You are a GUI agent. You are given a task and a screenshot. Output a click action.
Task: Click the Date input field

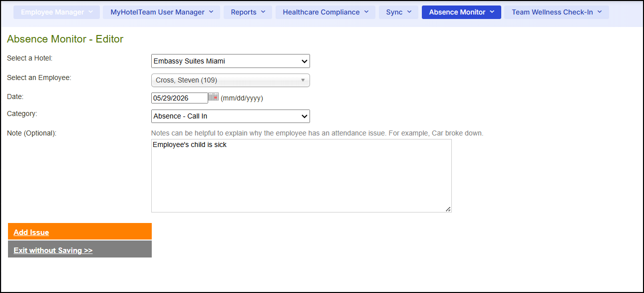(x=180, y=98)
